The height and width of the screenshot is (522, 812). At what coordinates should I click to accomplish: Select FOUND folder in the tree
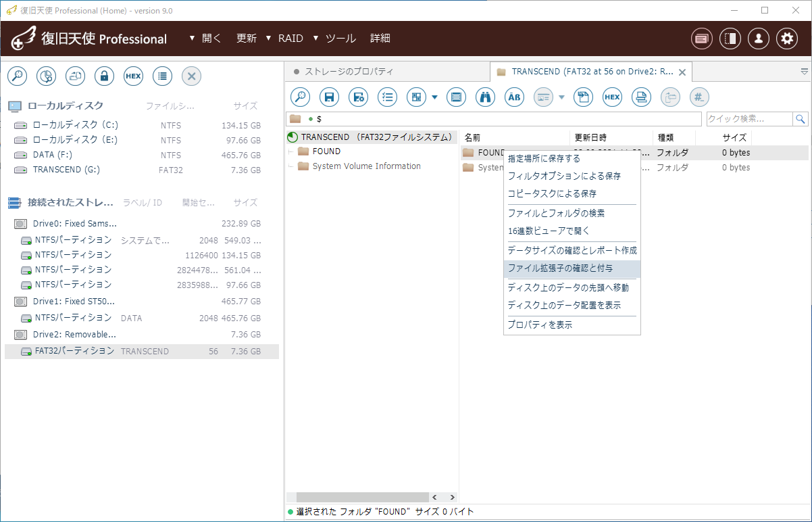326,151
